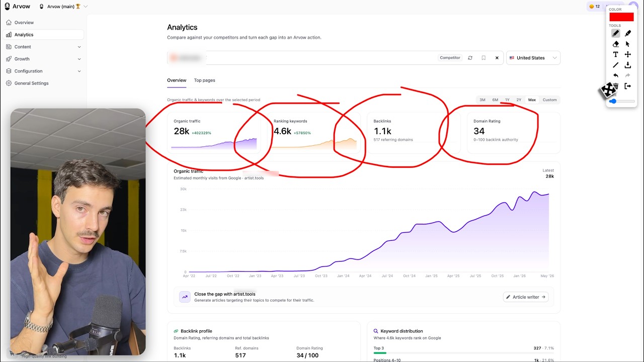Click the annotation size slider

coord(622,101)
